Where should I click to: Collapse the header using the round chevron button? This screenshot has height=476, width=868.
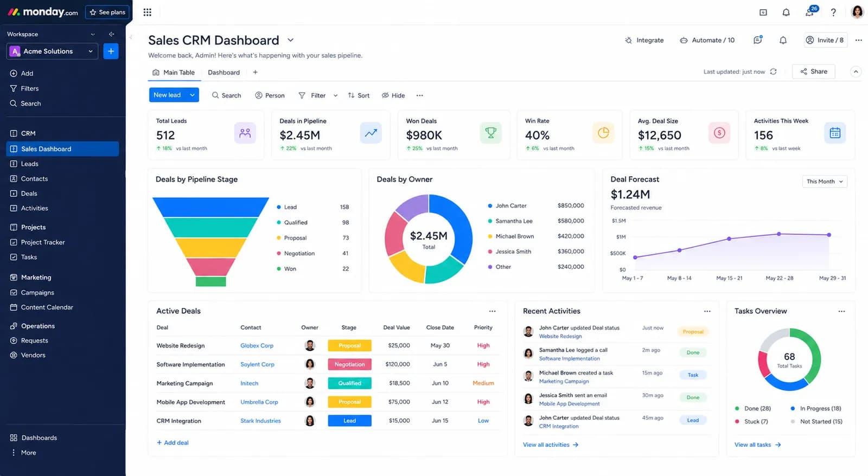pyautogui.click(x=856, y=72)
